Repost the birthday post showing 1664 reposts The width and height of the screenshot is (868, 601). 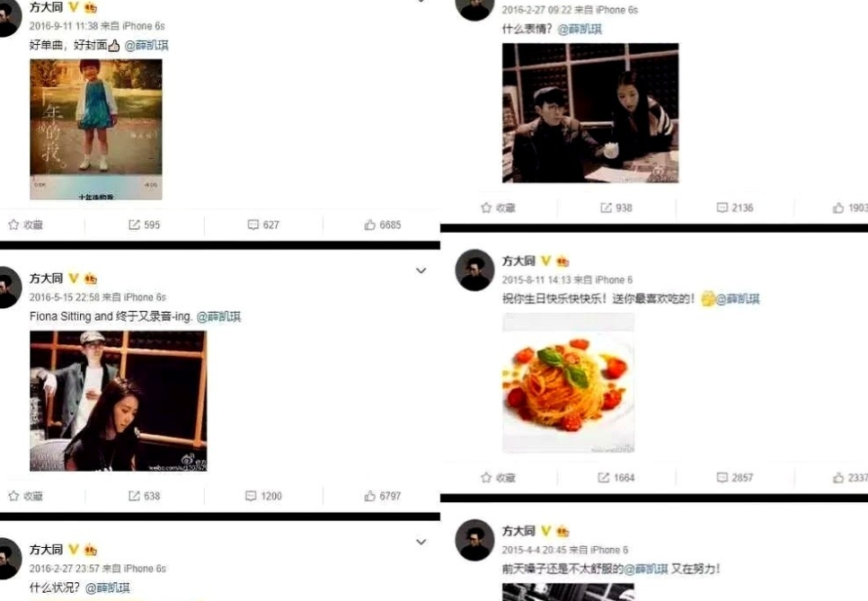[616, 478]
